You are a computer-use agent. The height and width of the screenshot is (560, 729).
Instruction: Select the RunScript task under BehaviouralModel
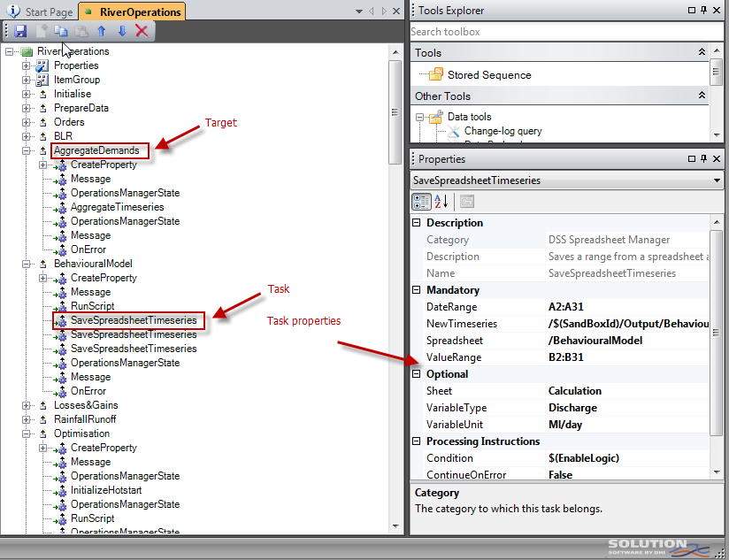coord(92,306)
